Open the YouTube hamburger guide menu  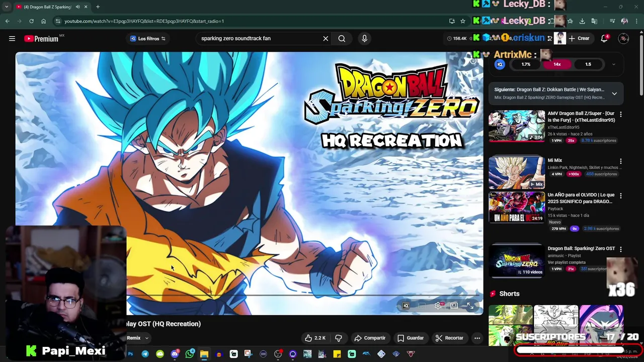(12, 38)
